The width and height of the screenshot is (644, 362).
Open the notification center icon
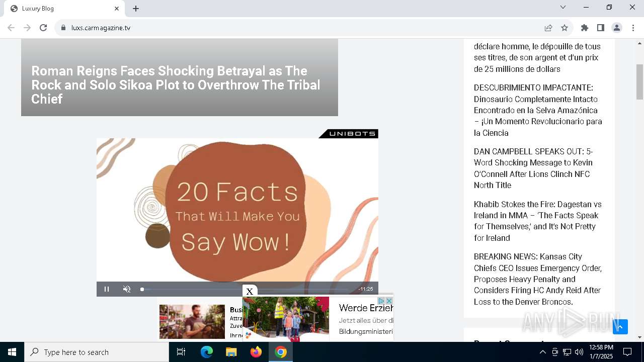(627, 352)
